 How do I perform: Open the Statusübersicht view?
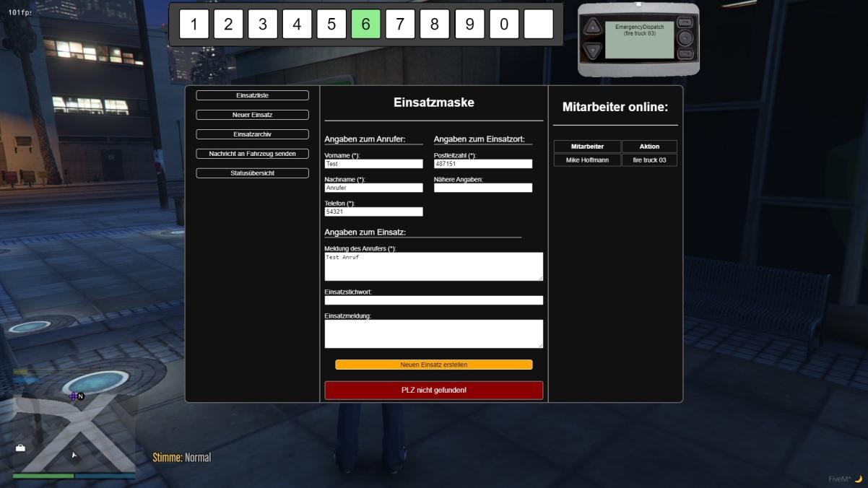[x=251, y=173]
